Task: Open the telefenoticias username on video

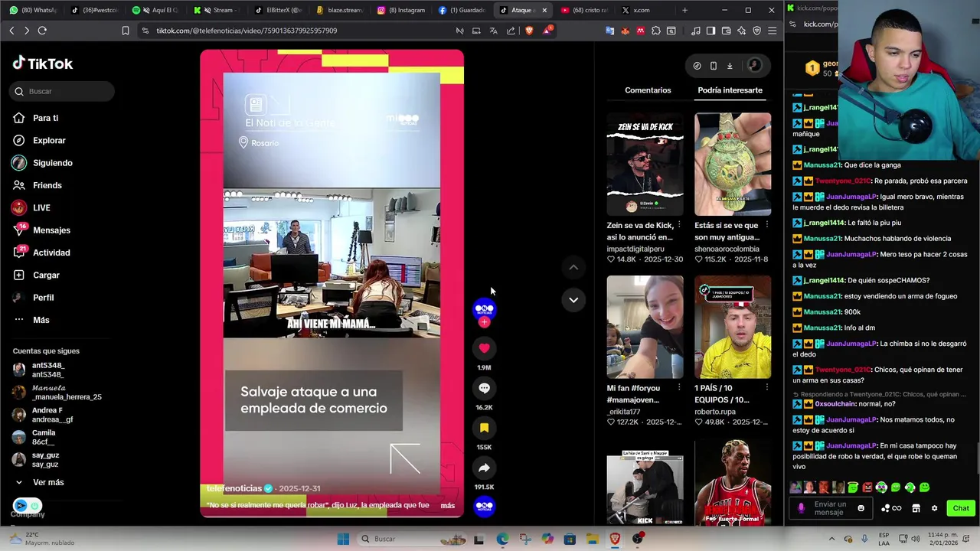Action: point(234,488)
